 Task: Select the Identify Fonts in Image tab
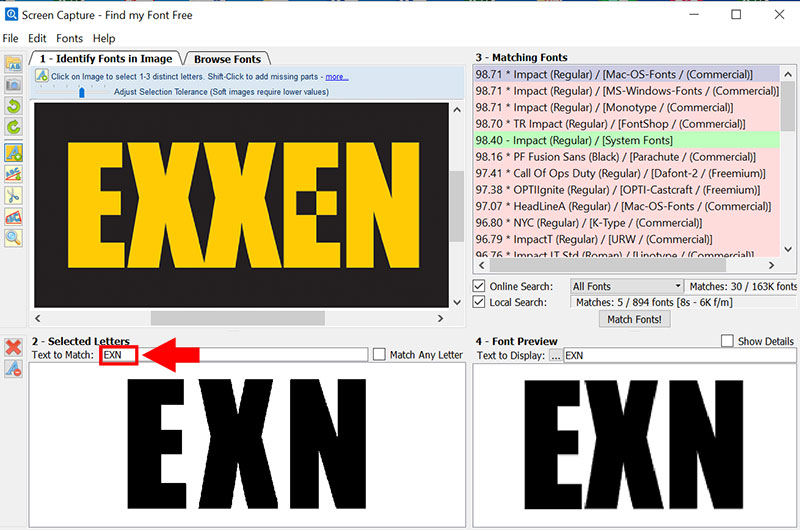point(106,59)
